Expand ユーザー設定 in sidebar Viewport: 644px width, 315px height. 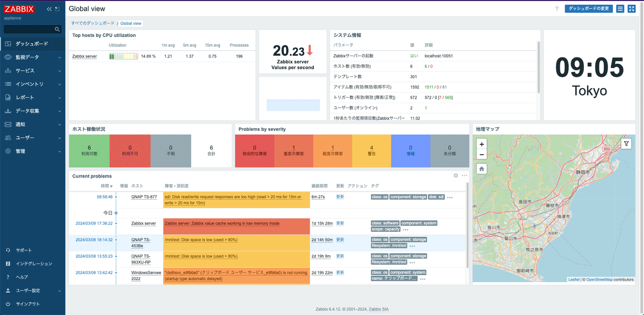click(x=33, y=290)
